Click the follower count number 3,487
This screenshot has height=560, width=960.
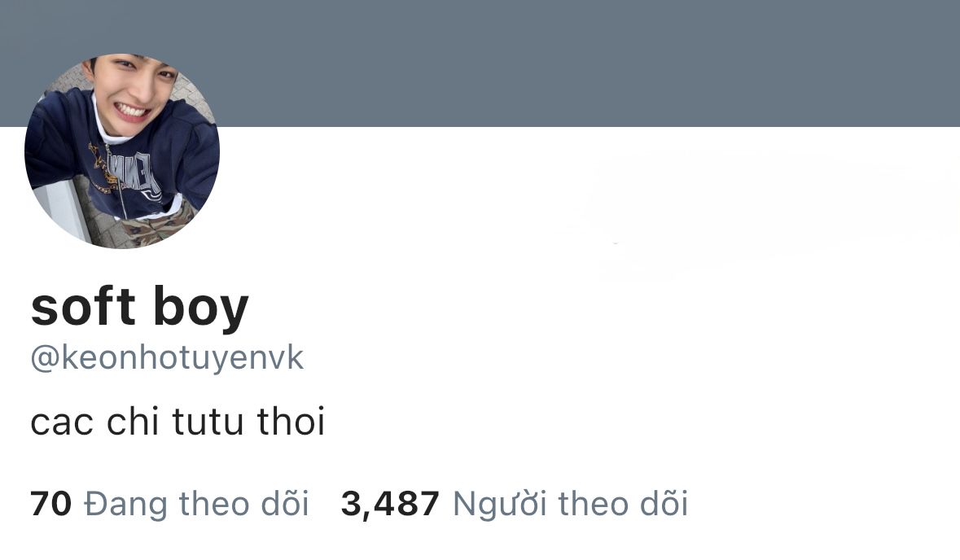click(390, 505)
